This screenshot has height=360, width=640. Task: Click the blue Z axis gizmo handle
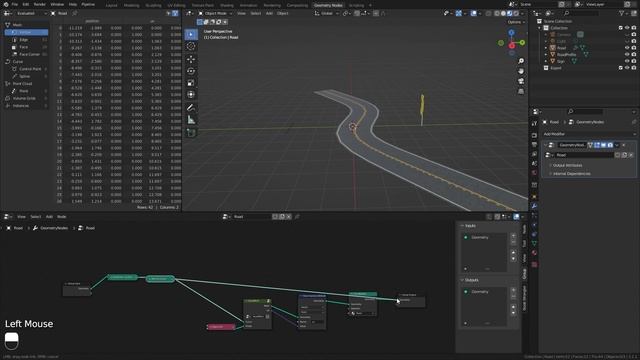511,32
